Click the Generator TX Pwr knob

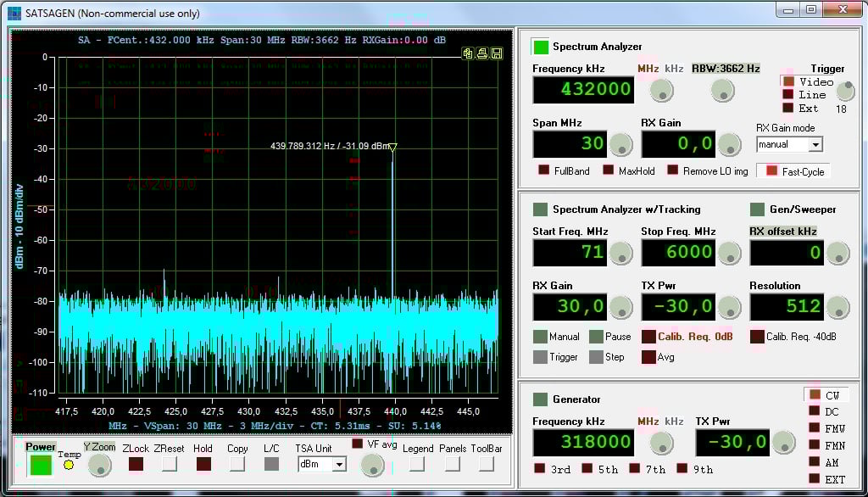point(784,442)
